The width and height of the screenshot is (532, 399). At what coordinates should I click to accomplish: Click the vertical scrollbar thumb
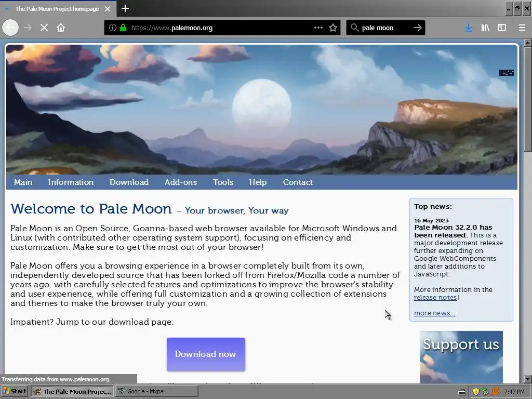527,99
